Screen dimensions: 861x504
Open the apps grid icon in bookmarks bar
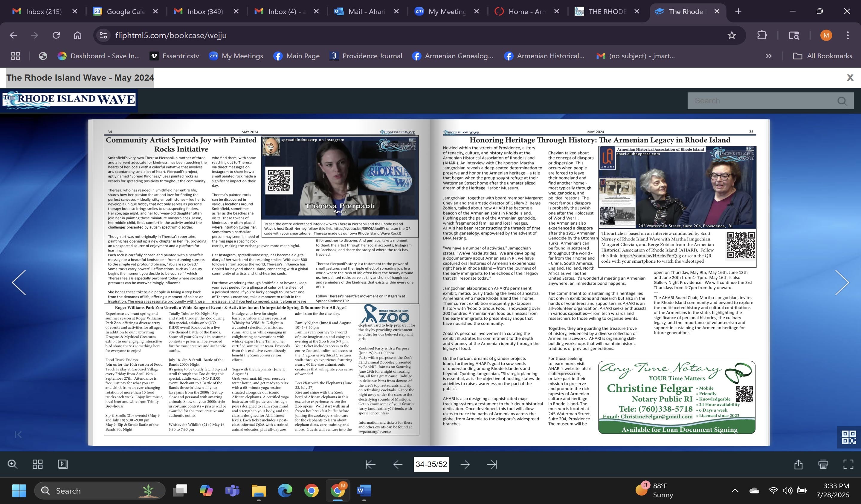[x=15, y=56]
